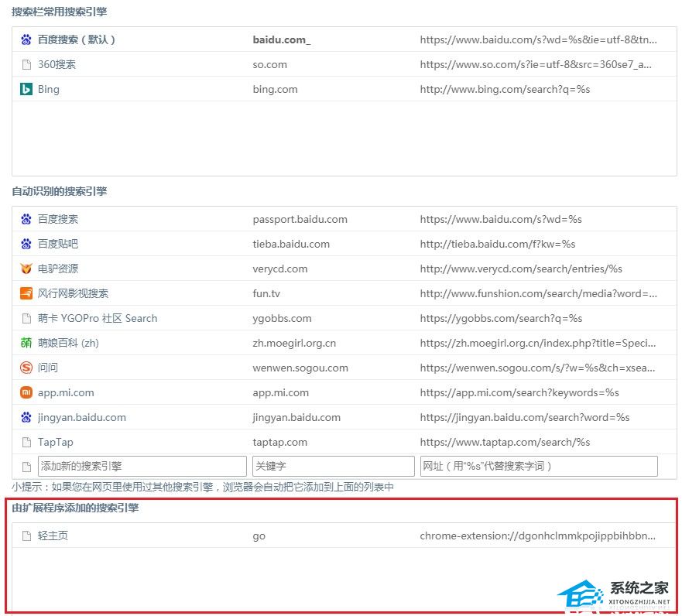Click the 百度贴吧 engine icon
Image resolution: width=682 pixels, height=616 pixels.
point(26,244)
